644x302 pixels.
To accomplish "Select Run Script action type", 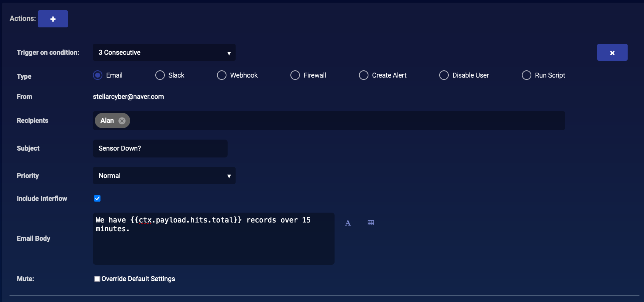I will (526, 75).
